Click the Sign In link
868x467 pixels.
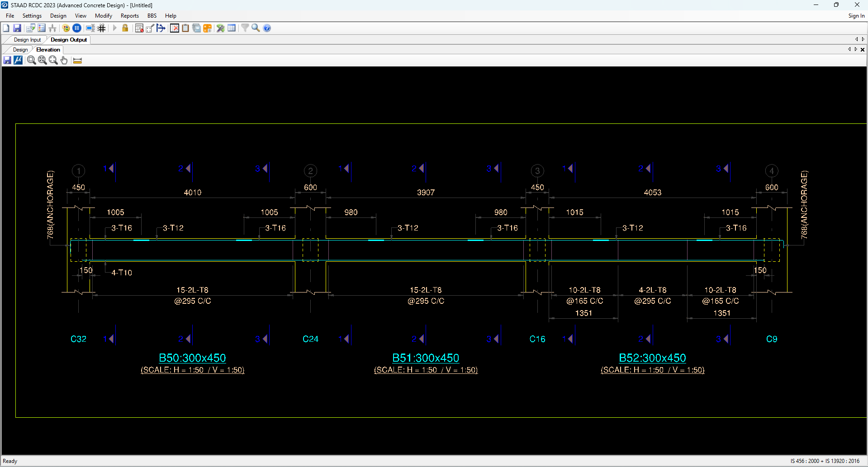point(856,16)
